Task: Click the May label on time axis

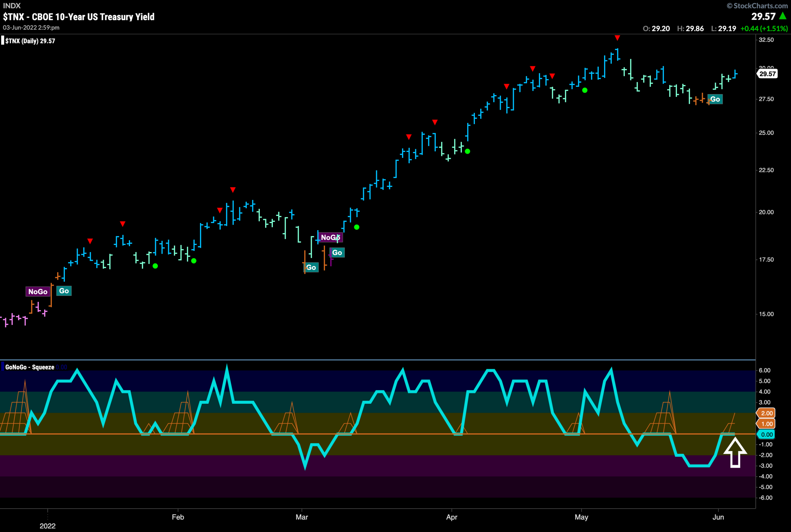Action: 581,517
